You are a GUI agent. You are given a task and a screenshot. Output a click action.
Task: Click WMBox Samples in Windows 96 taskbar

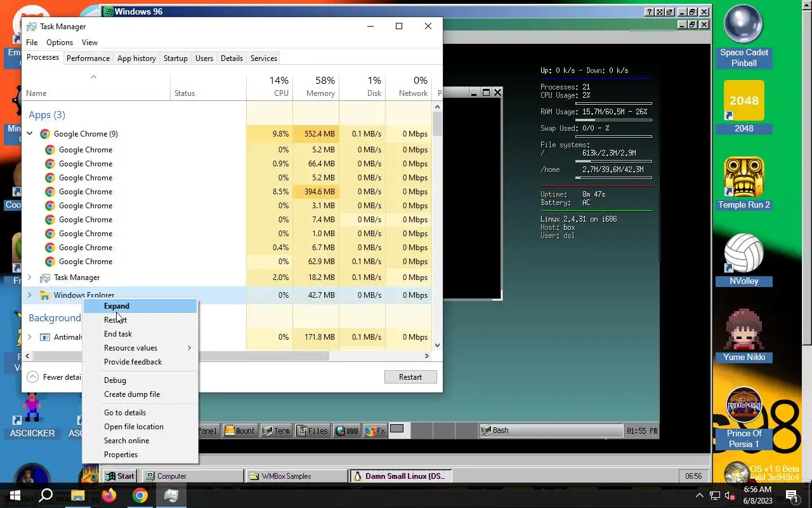(296, 476)
